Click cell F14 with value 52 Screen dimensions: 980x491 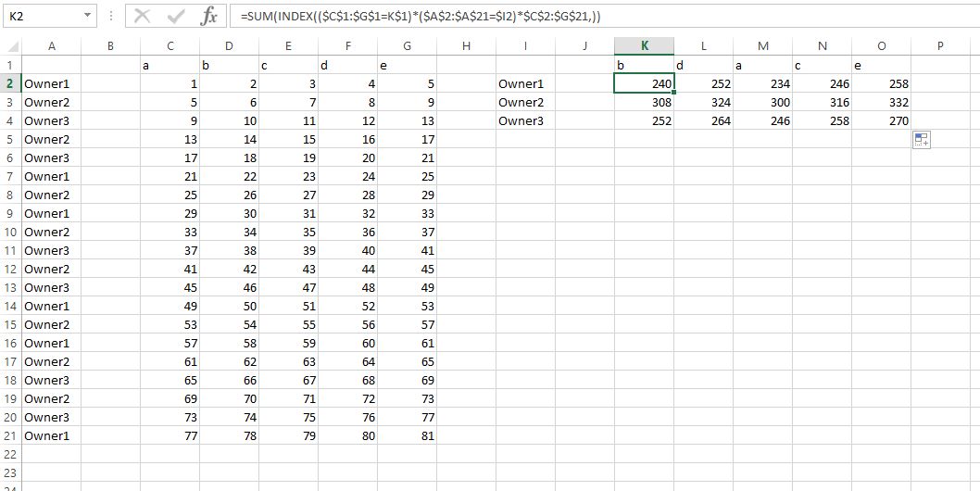tap(347, 306)
